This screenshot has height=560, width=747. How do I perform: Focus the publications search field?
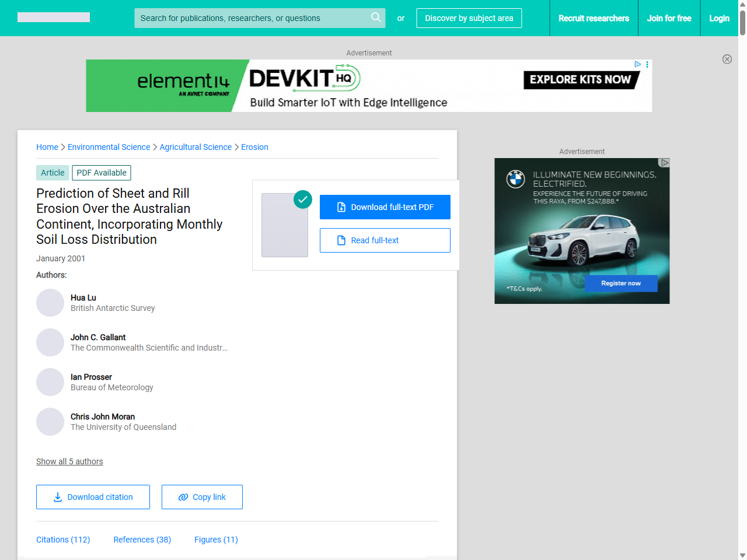pyautogui.click(x=252, y=18)
